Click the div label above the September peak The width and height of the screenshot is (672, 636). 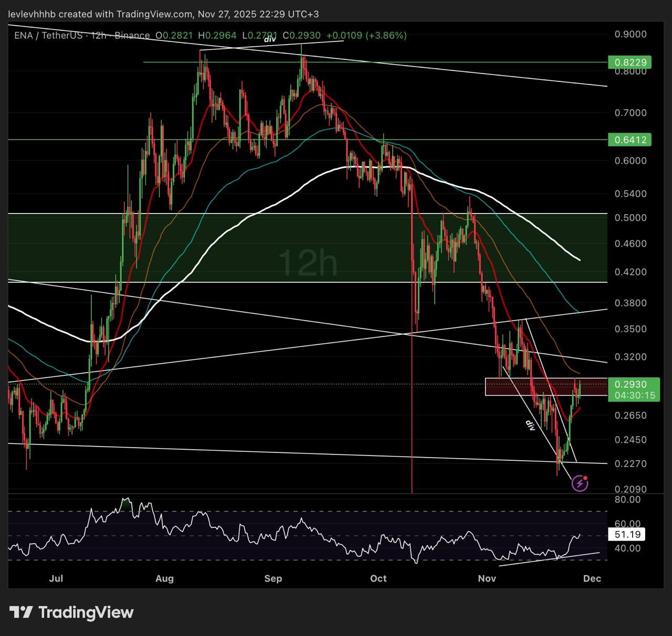270,39
